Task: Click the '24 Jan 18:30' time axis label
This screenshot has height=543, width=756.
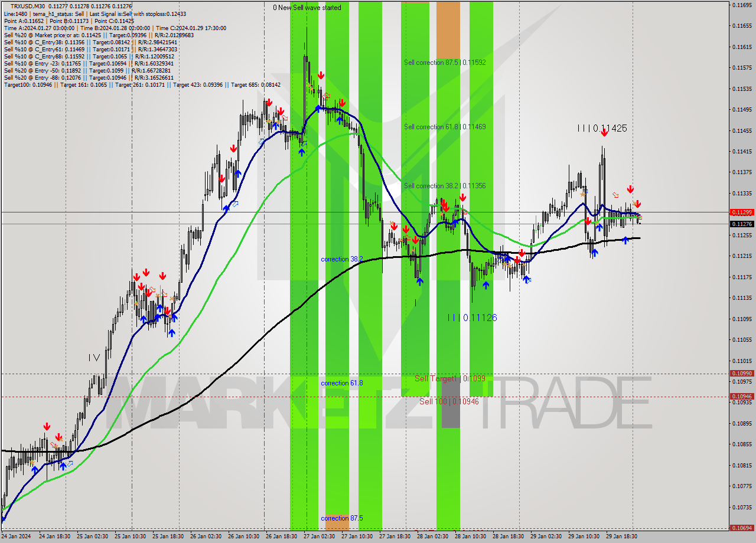Action: 55,537
